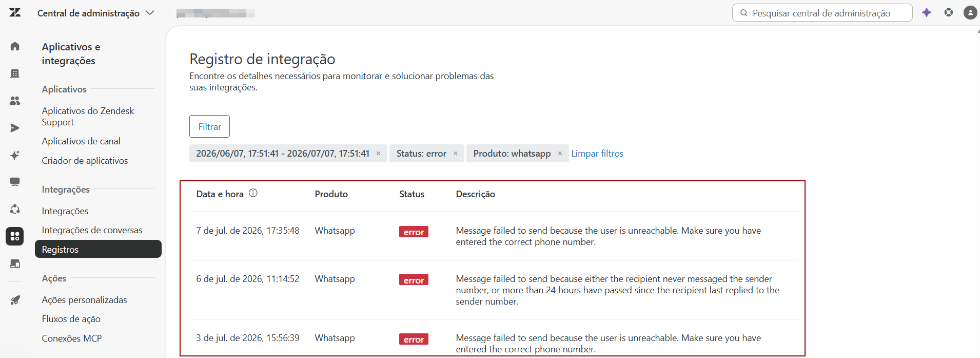Click the error badge in the 3 de jul. row
This screenshot has width=980, height=358.
tap(414, 339)
